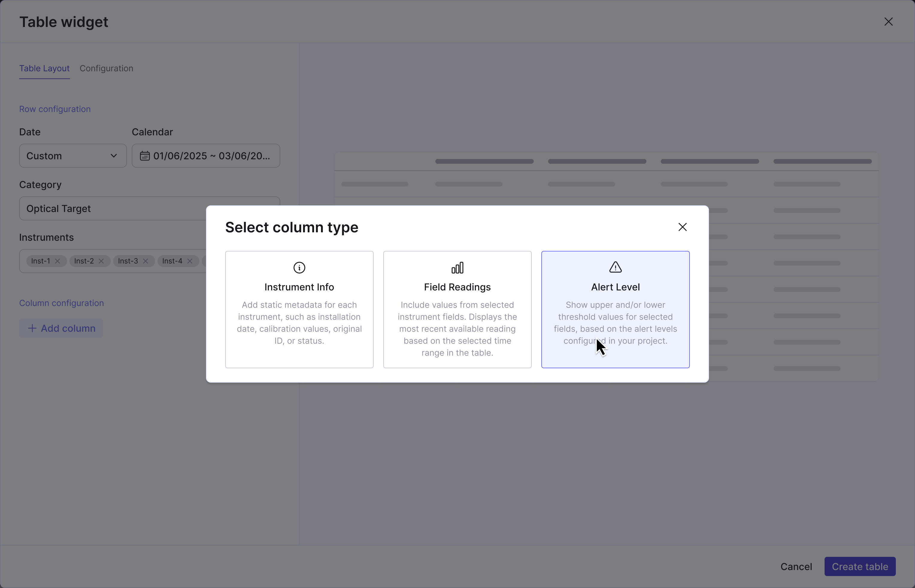The width and height of the screenshot is (915, 588).
Task: Click the Alert Level warning triangle icon
Action: 615,267
